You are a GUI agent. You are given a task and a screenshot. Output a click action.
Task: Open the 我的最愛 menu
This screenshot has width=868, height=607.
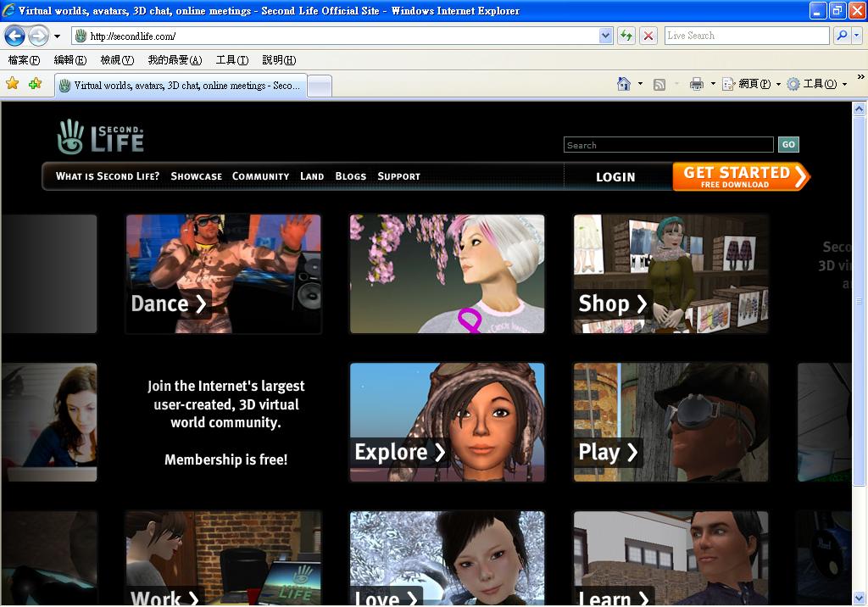175,60
